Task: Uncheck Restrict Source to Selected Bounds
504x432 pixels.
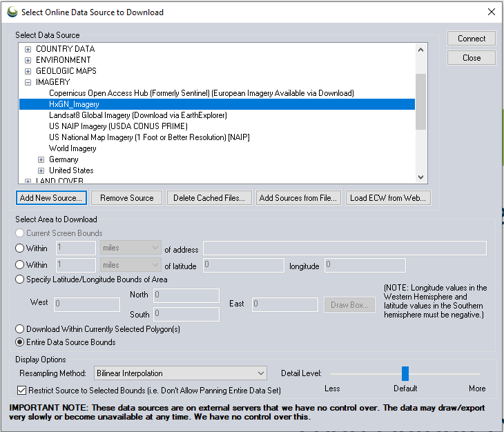Action: coord(21,390)
